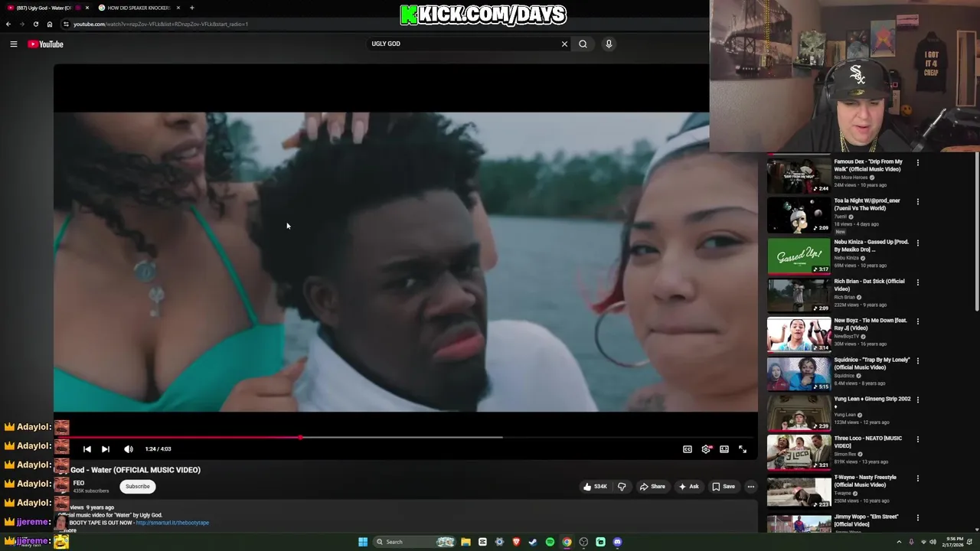980x551 pixels.
Task: Share the video
Action: (x=652, y=487)
